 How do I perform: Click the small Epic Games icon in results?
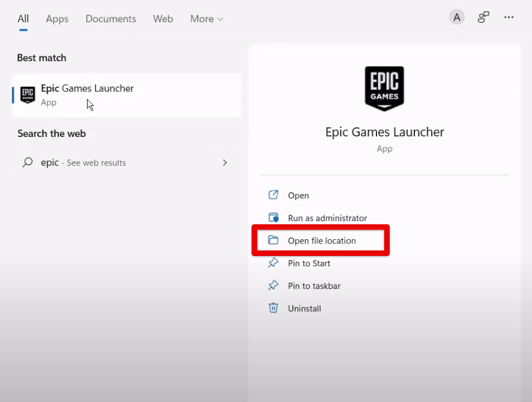pos(28,95)
